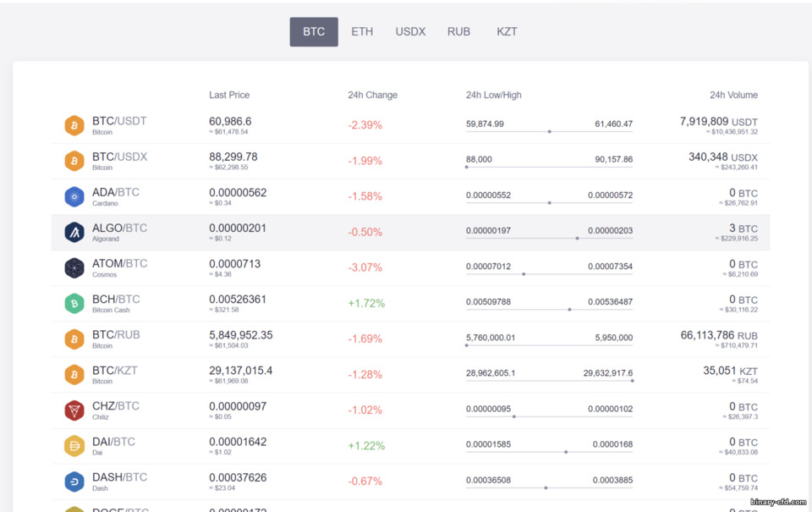This screenshot has width=812, height=512.
Task: Click last price 0.00037626
Action: click(238, 477)
